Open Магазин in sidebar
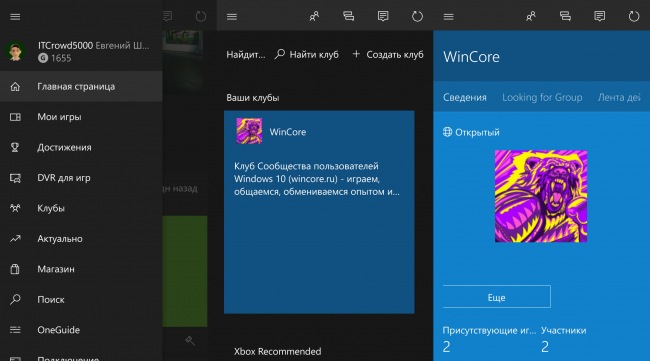 (81, 269)
